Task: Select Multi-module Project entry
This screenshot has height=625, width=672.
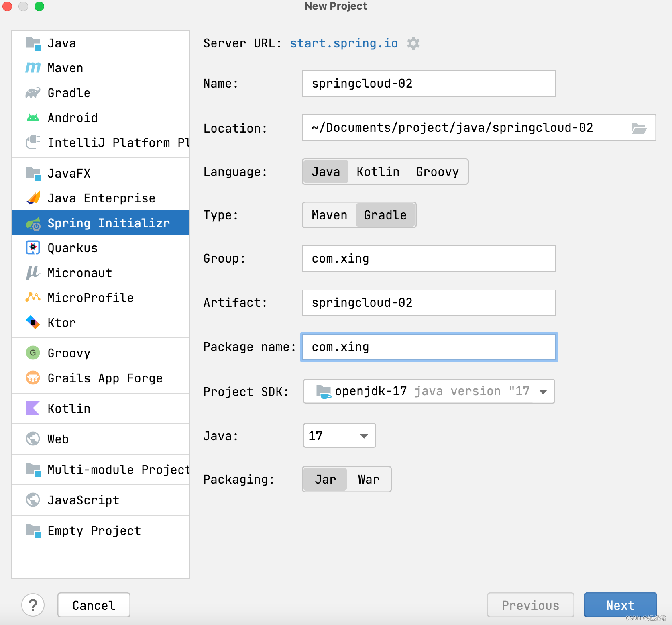Action: point(101,470)
